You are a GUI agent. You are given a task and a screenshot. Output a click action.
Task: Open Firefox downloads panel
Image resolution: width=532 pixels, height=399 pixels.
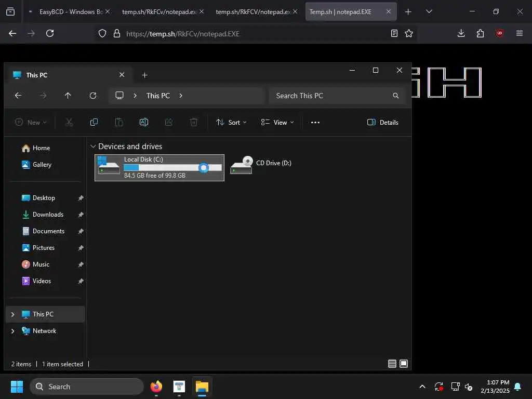click(461, 33)
